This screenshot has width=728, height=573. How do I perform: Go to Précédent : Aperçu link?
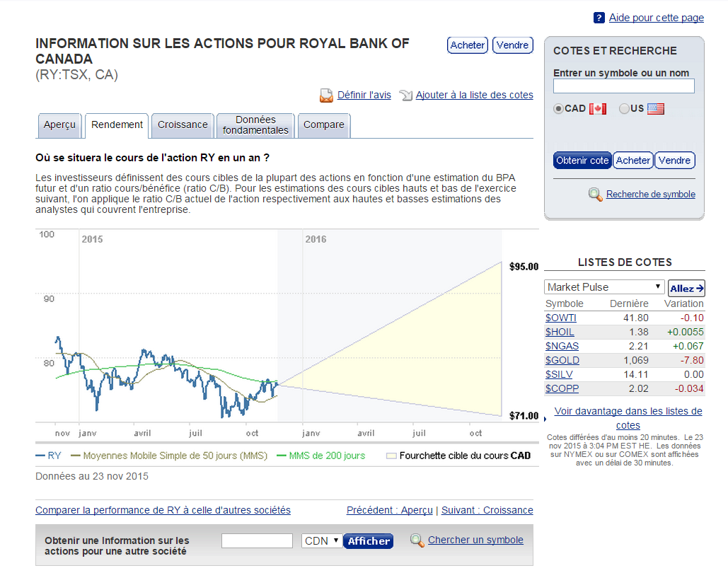390,510
